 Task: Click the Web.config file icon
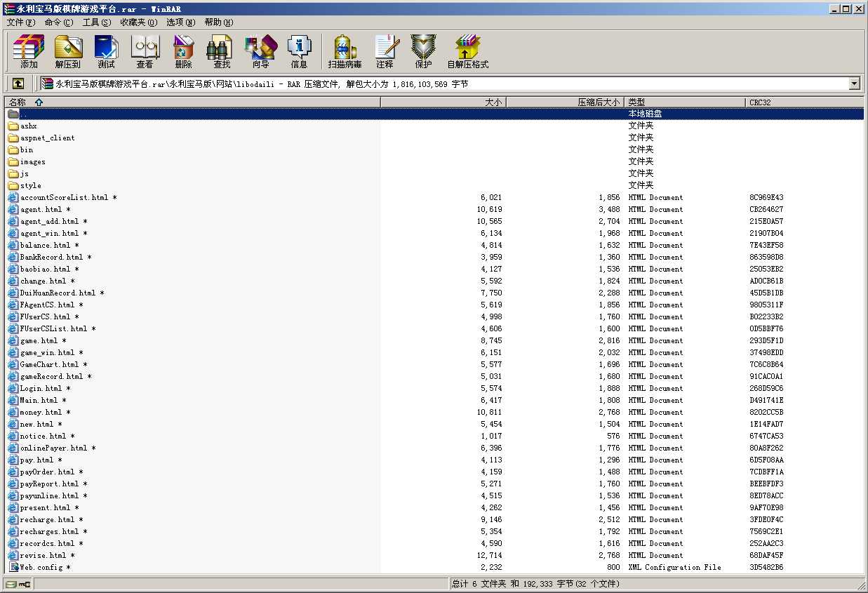point(13,567)
